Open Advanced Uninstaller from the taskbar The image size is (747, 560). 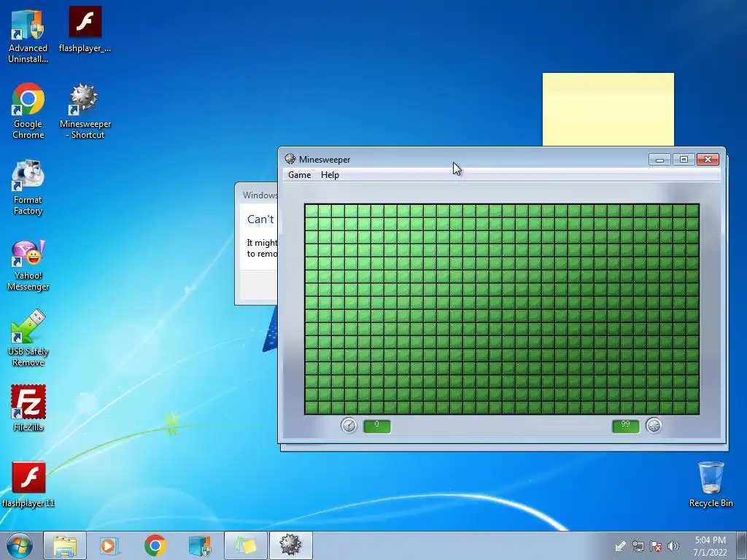(x=200, y=545)
